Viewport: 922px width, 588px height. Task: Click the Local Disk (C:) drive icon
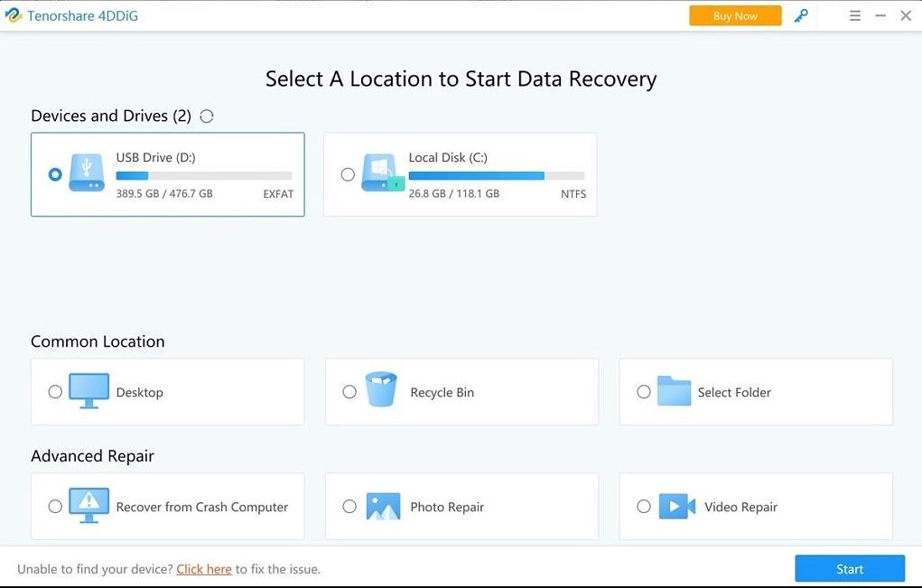click(383, 173)
